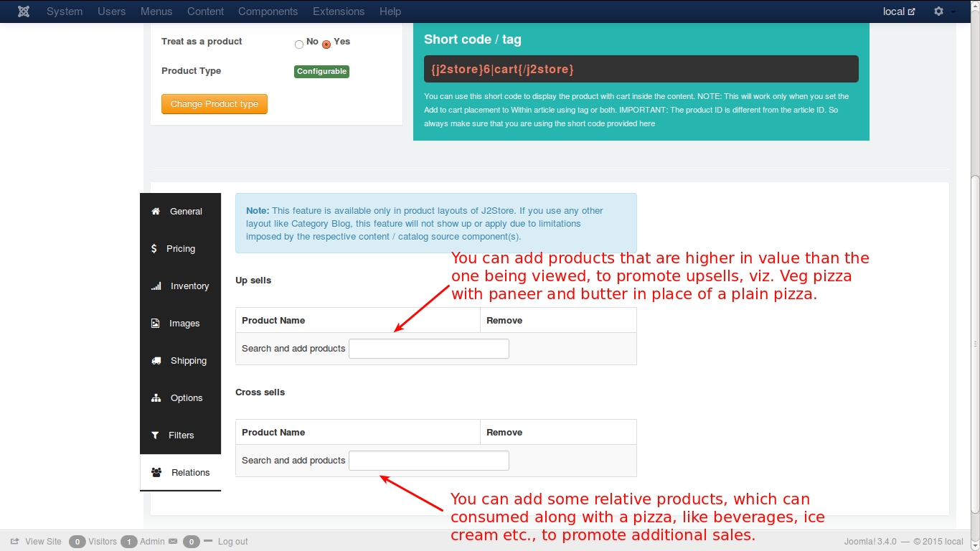Click the Cross sells heading
This screenshot has height=551, width=980.
(260, 392)
